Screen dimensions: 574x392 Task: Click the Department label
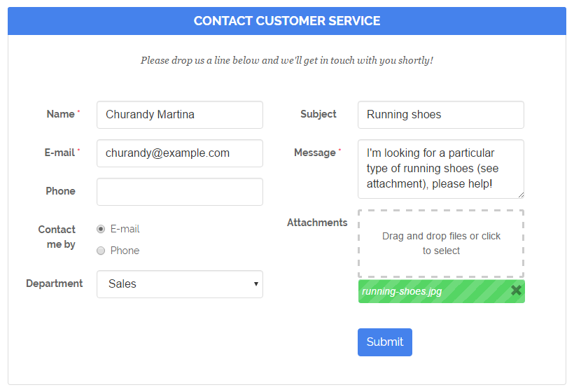tap(55, 283)
